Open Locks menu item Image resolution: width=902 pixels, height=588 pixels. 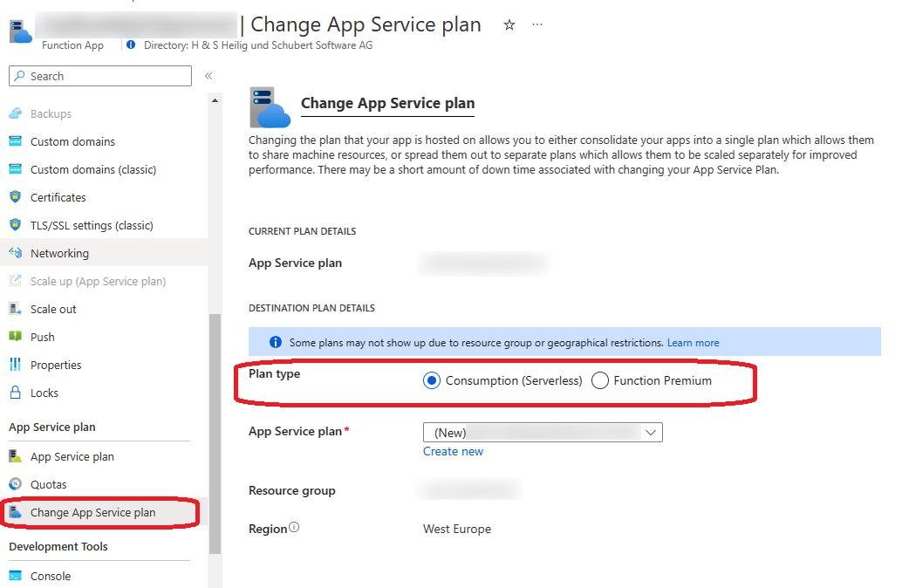[44, 393]
